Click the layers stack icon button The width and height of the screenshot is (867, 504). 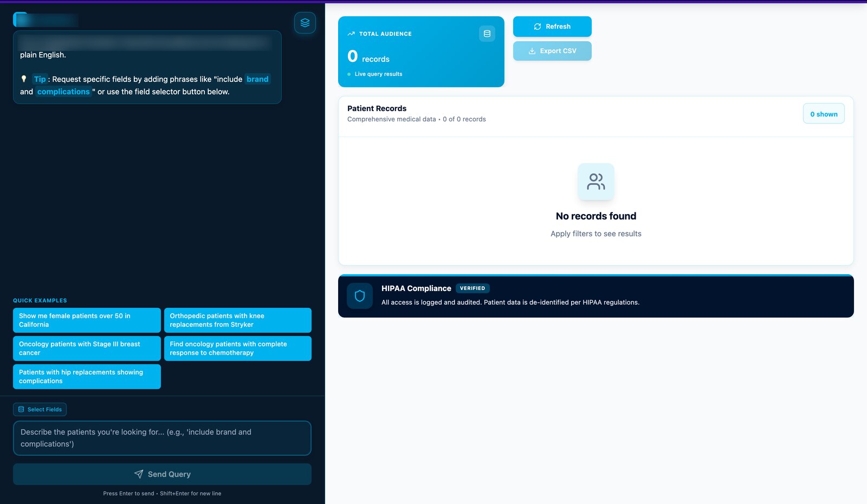pyautogui.click(x=305, y=23)
